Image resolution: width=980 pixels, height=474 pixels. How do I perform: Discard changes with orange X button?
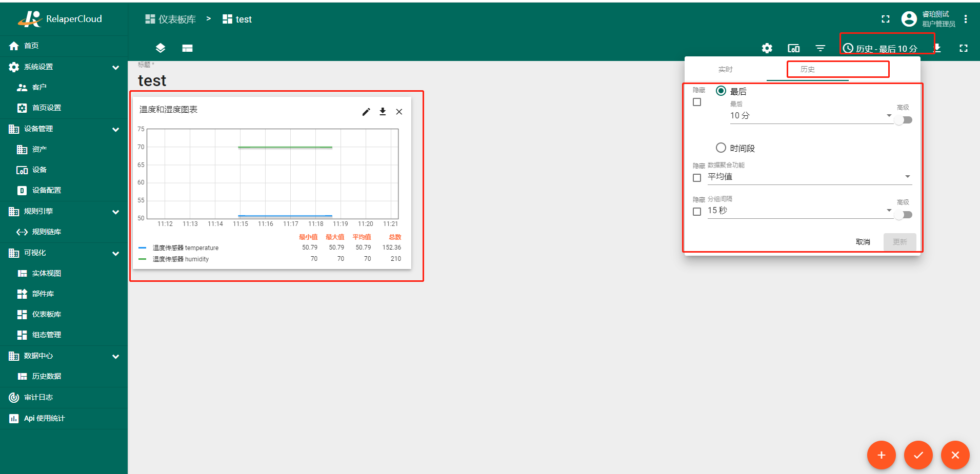click(955, 455)
